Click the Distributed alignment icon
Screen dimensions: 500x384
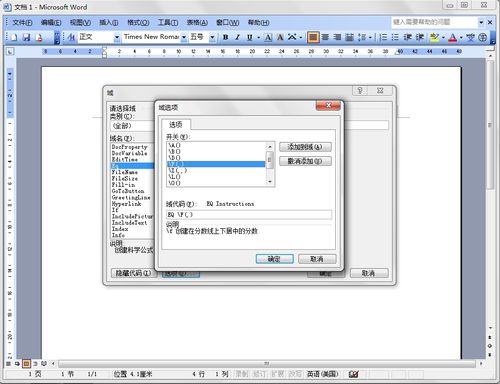pyautogui.click(x=349, y=37)
